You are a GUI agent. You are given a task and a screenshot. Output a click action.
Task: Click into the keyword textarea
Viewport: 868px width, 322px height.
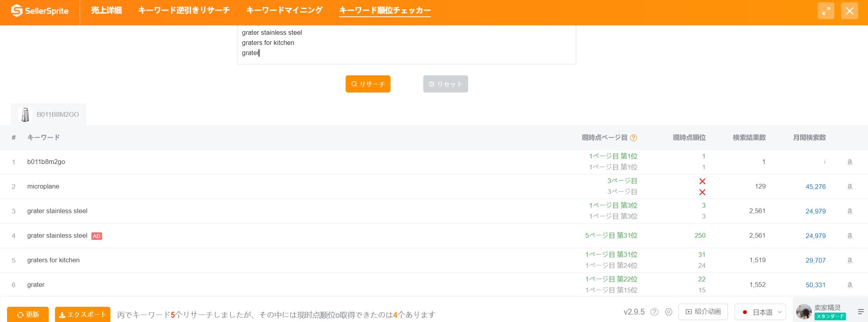tap(406, 44)
